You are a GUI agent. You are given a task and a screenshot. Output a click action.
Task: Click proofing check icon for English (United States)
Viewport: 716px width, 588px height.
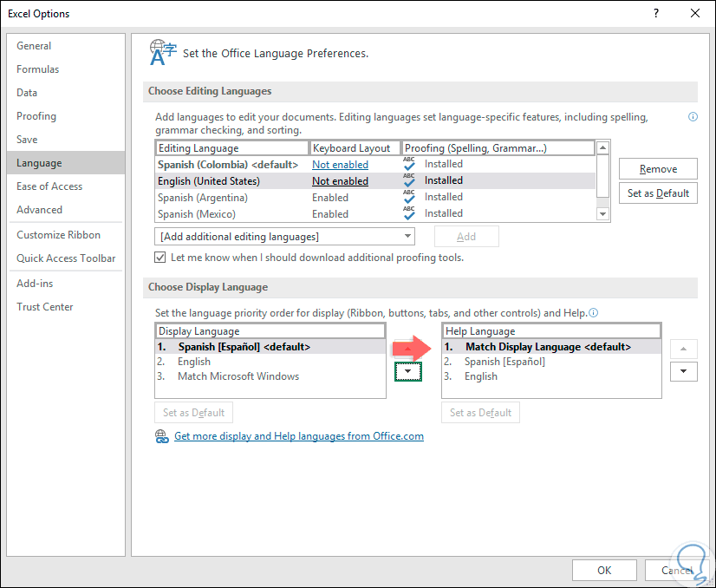[409, 180]
